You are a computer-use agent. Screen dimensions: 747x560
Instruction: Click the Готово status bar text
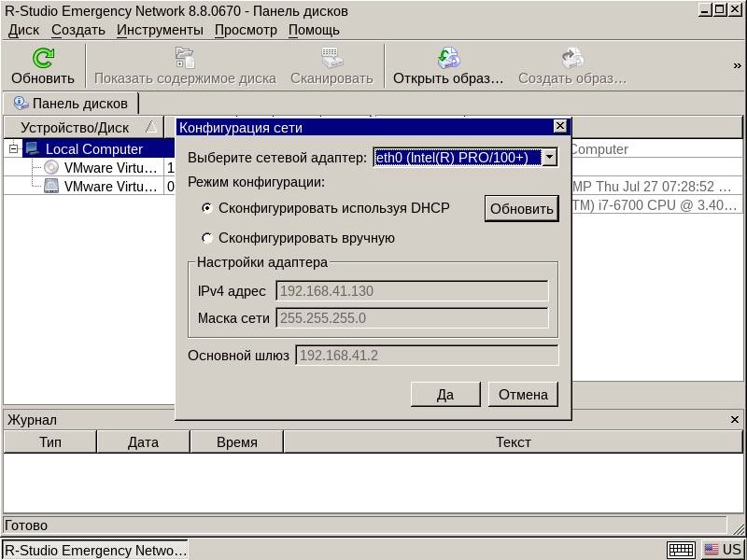tap(26, 525)
